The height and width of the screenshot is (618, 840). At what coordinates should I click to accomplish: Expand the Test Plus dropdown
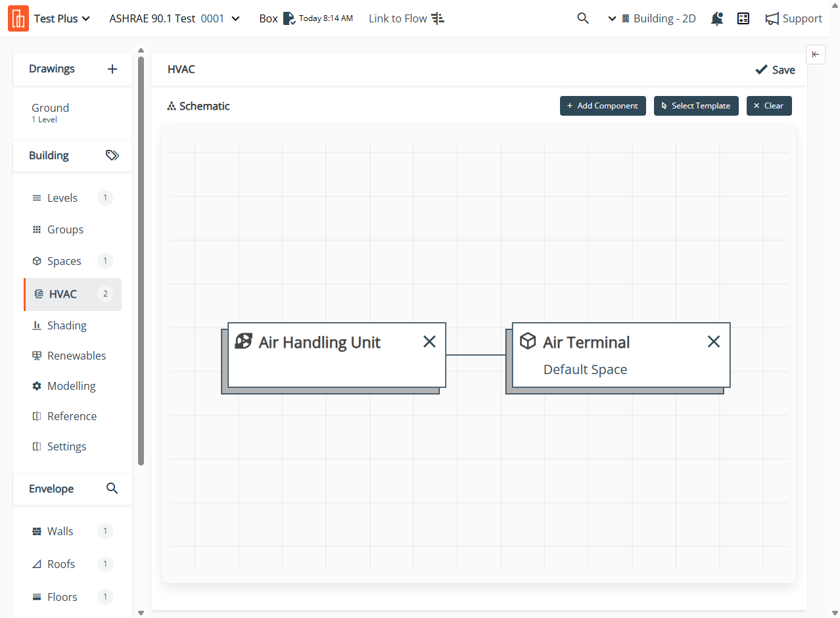point(62,18)
